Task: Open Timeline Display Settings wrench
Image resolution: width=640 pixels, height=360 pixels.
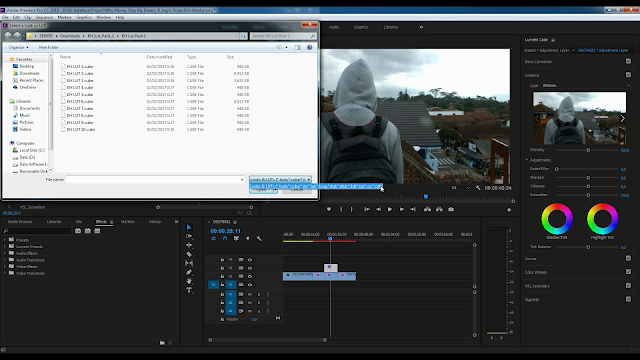Action: click(259, 238)
